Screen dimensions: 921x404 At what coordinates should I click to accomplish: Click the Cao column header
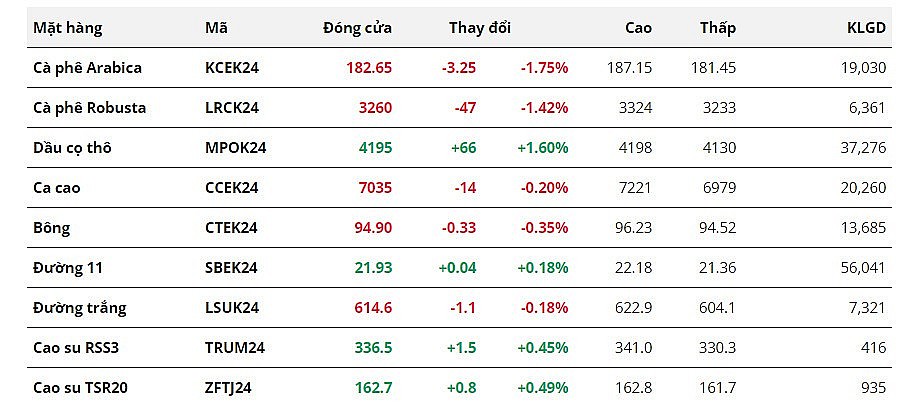(638, 28)
